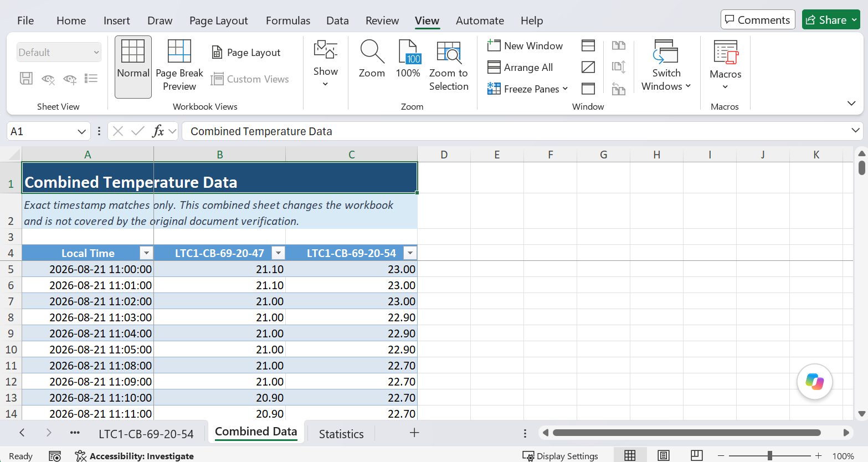This screenshot has height=462, width=868.
Task: Click the Comments button
Action: click(758, 20)
